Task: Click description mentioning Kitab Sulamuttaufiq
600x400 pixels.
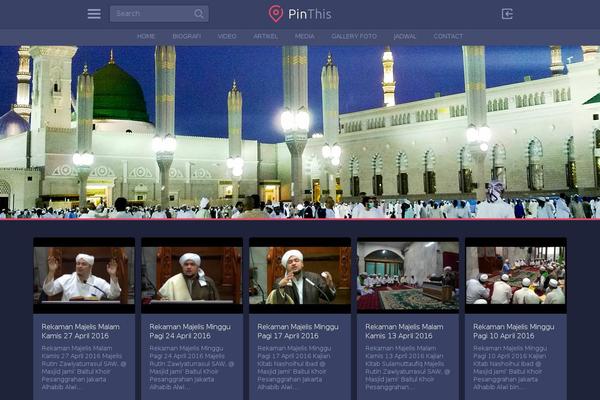Action: [407, 367]
